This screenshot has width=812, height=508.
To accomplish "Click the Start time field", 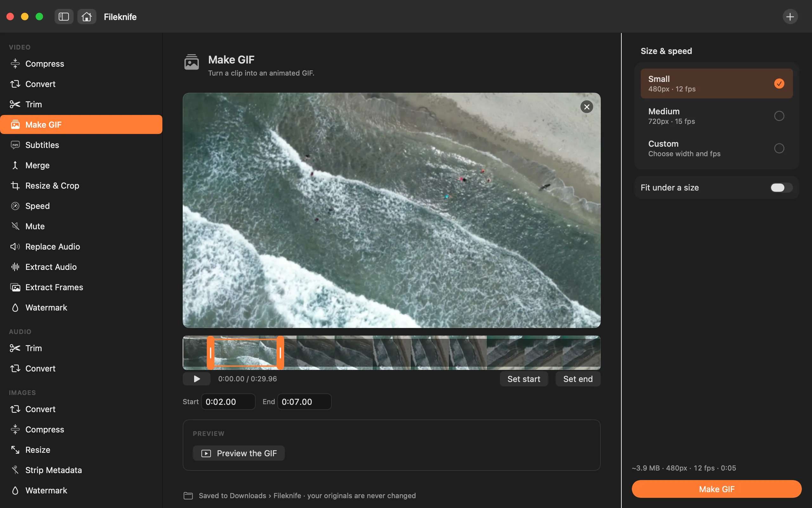I will point(228,402).
